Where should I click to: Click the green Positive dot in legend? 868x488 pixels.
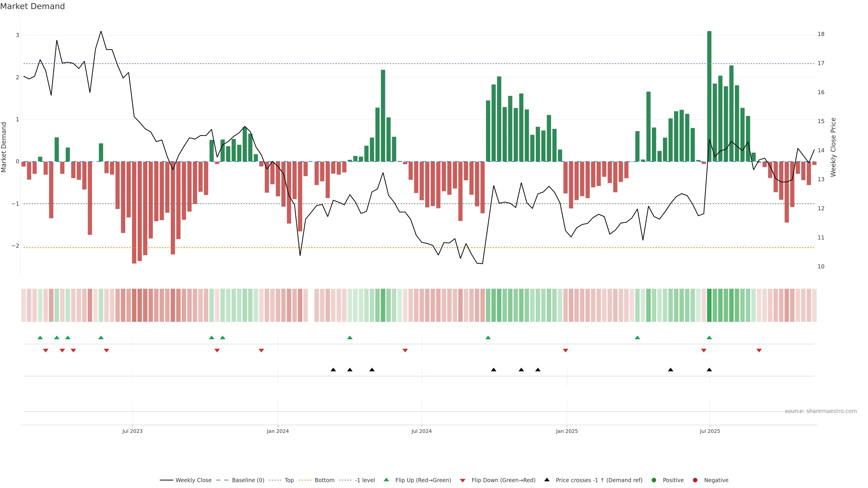(x=654, y=480)
